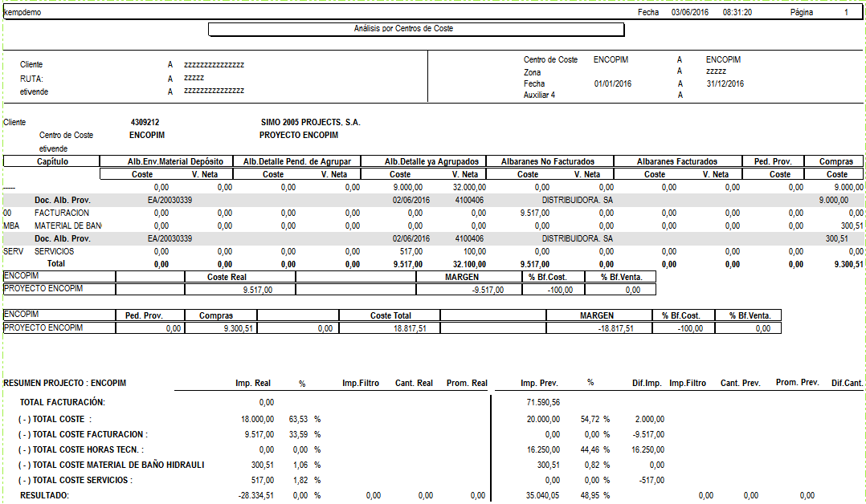
Task: Click the 'Prom. Real' column header
Action: point(468,383)
